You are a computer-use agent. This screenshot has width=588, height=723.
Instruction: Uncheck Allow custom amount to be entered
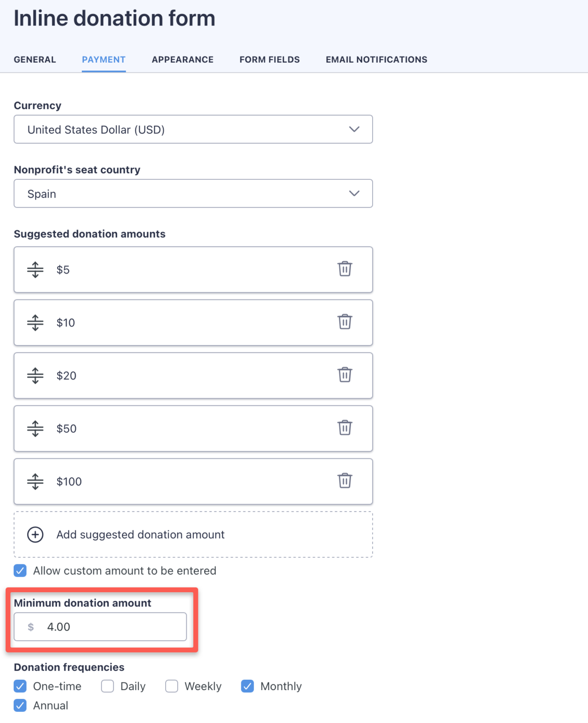[x=20, y=570]
